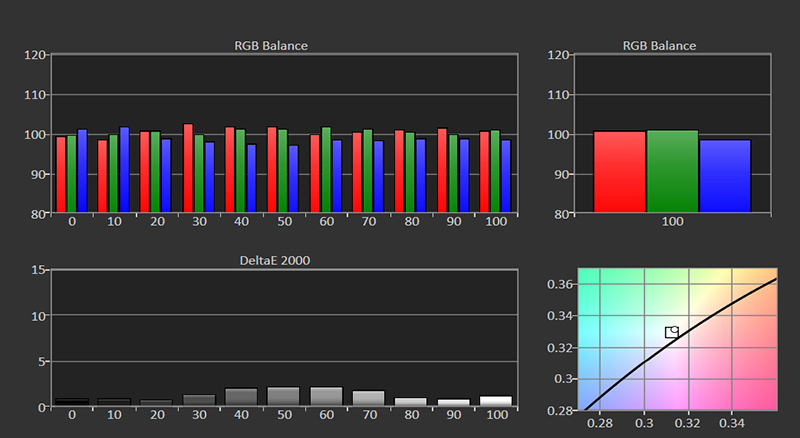Click the large green bar in right RGB Balance chart

click(672, 171)
